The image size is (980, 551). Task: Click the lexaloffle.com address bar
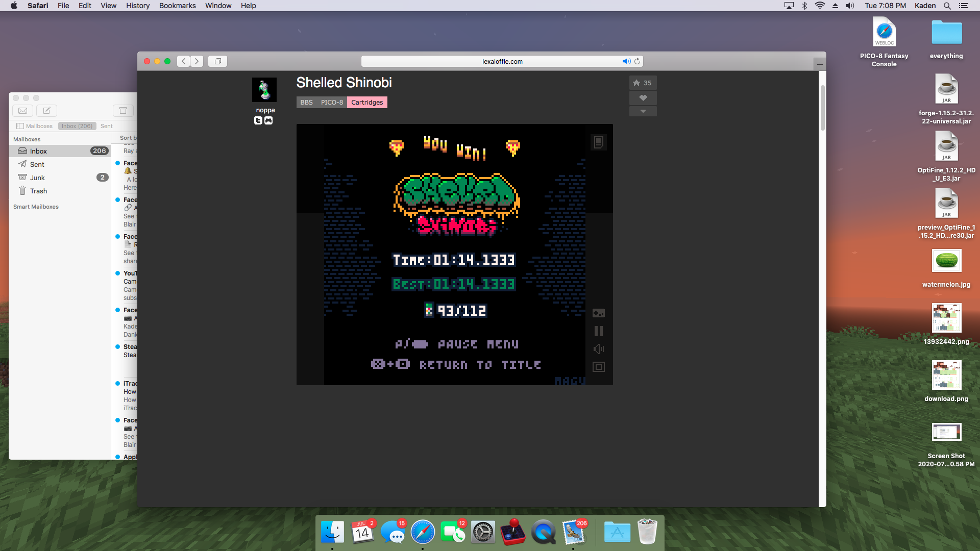click(502, 61)
